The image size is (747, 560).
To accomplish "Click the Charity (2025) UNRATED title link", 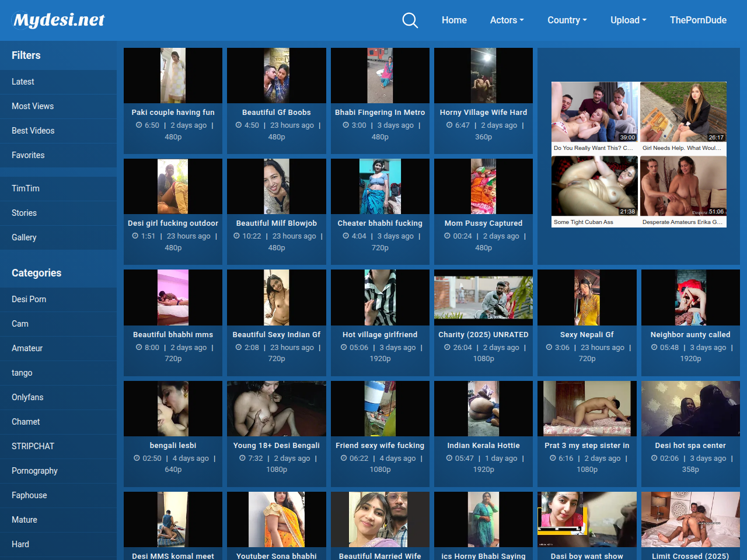I will (483, 335).
